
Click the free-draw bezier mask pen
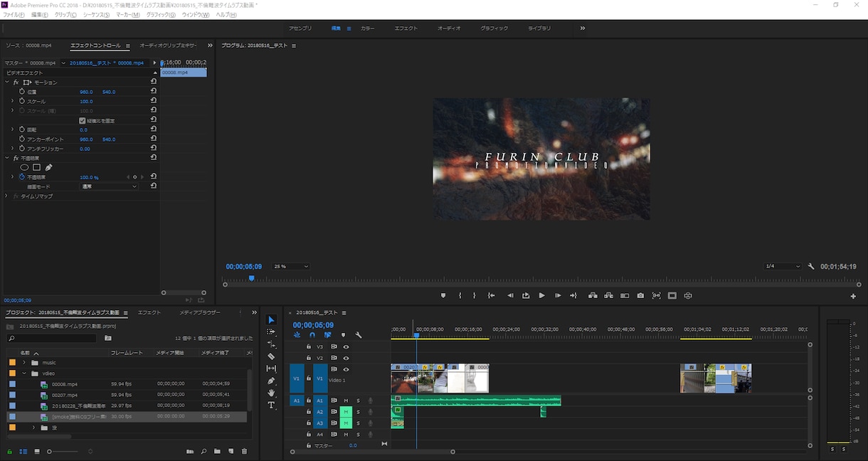tap(48, 168)
